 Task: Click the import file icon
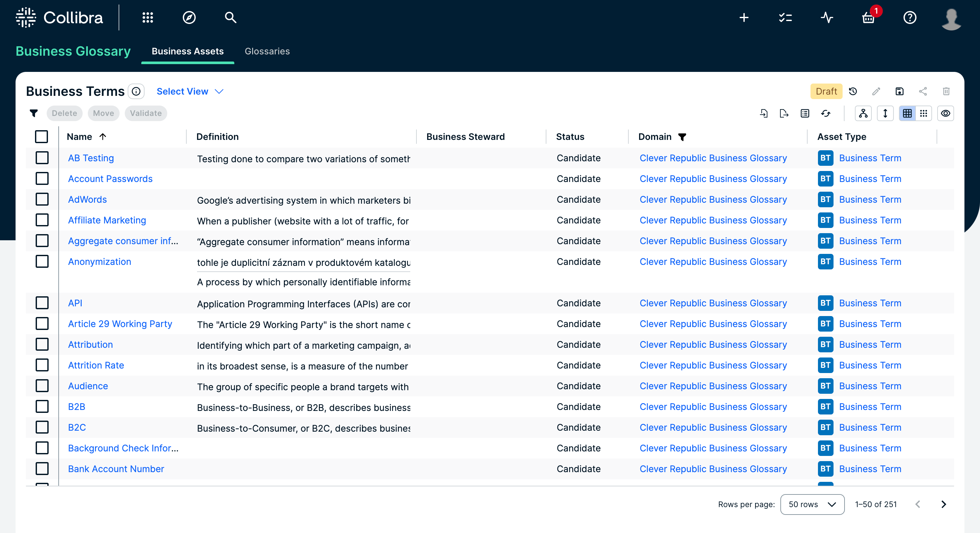coord(764,113)
